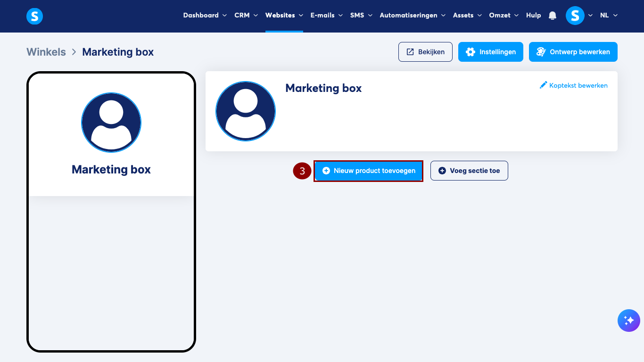Image resolution: width=644 pixels, height=362 pixels.
Task: Click Marketing box title in header card
Action: (323, 88)
